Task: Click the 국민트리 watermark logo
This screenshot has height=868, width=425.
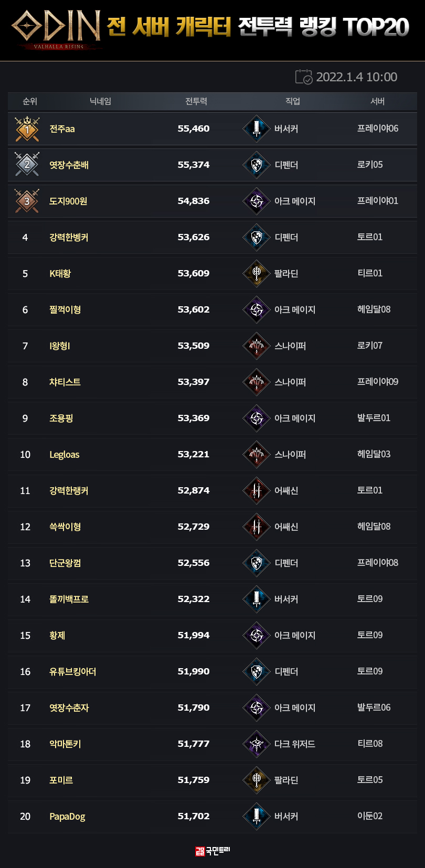Action: click(212, 850)
